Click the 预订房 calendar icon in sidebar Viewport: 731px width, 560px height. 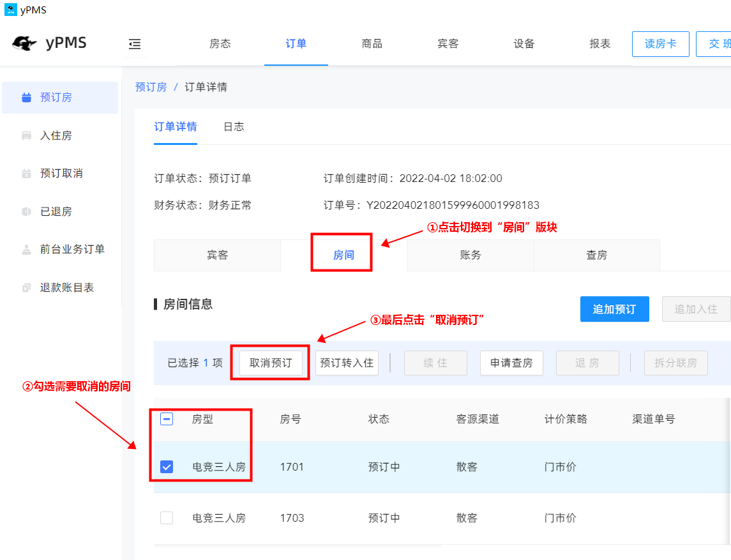[x=27, y=98]
